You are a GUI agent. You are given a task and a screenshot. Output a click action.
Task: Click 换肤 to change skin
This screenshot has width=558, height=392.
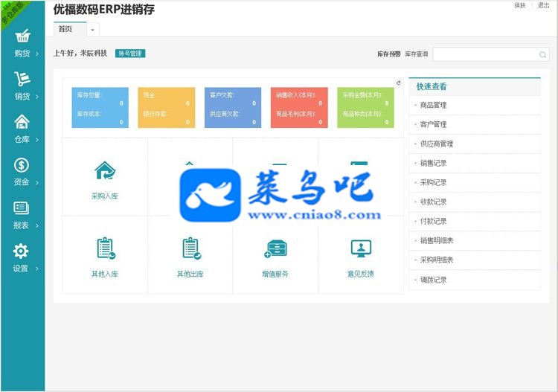coord(520,5)
